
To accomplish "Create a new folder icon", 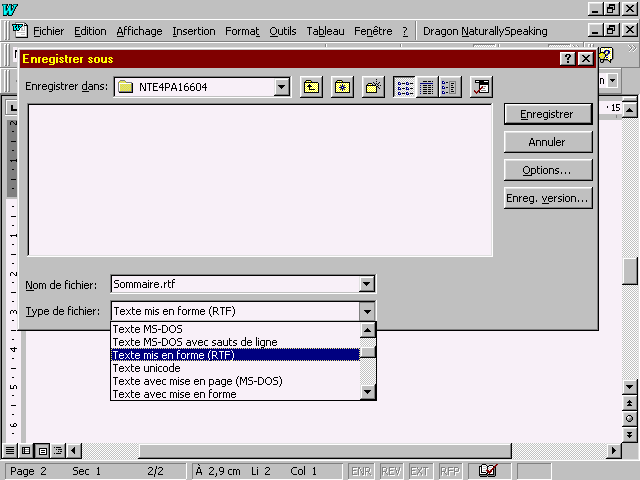I will pos(373,87).
